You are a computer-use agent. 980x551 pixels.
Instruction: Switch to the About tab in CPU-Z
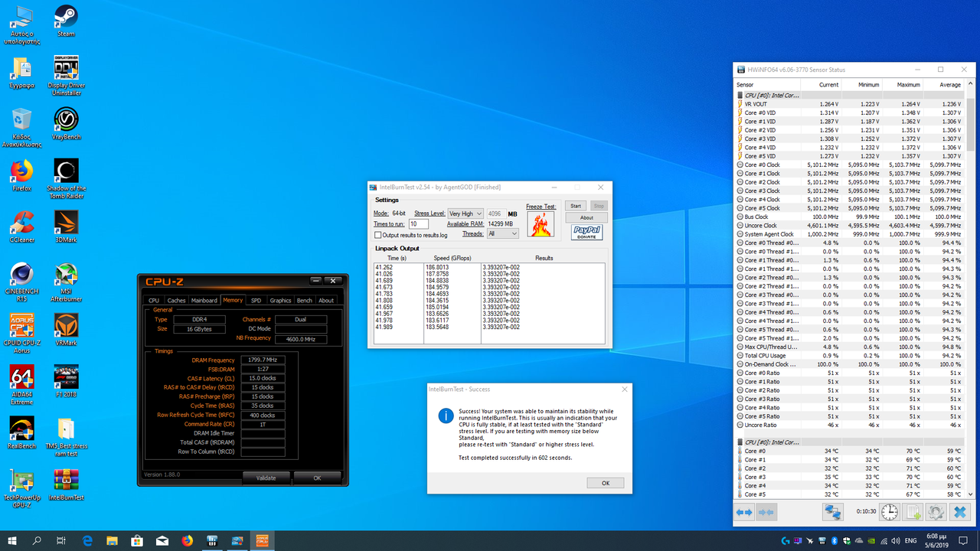[x=326, y=301]
